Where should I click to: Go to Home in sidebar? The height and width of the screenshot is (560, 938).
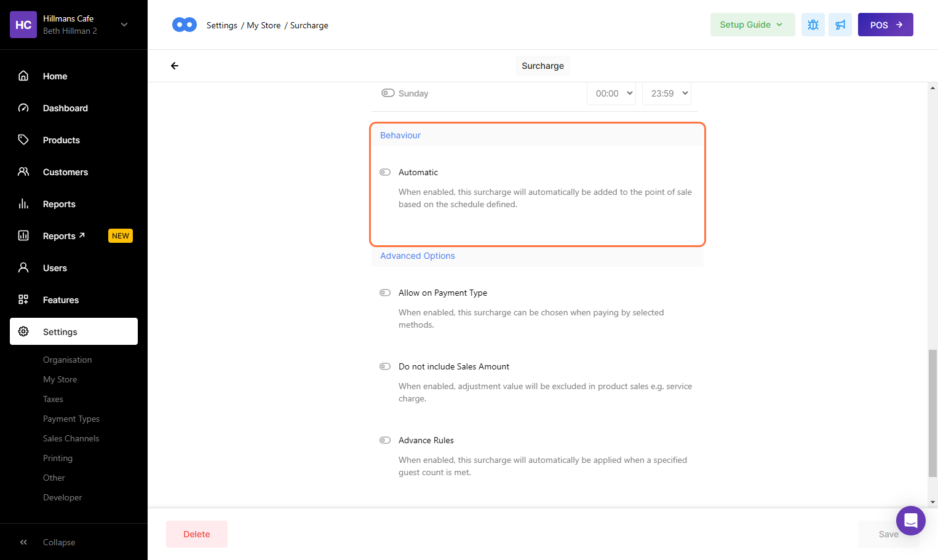(x=55, y=76)
